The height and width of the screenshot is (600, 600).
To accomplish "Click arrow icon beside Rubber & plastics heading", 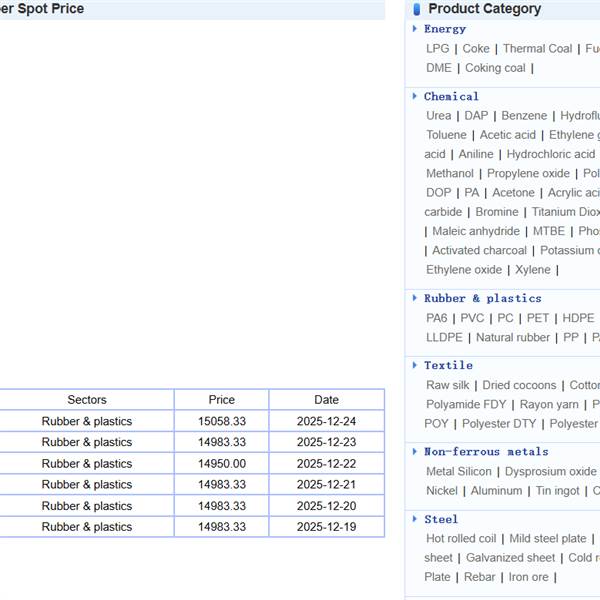I will click(415, 298).
